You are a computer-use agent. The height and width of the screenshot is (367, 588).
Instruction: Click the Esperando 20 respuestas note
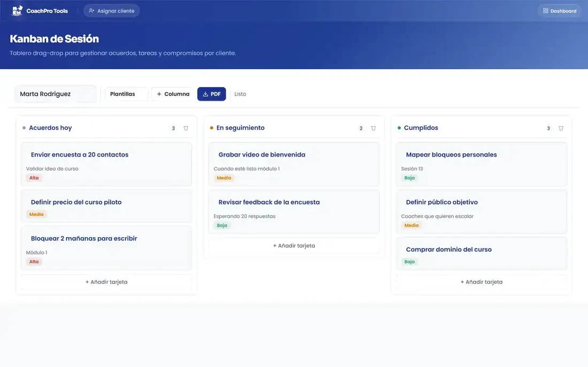(244, 216)
